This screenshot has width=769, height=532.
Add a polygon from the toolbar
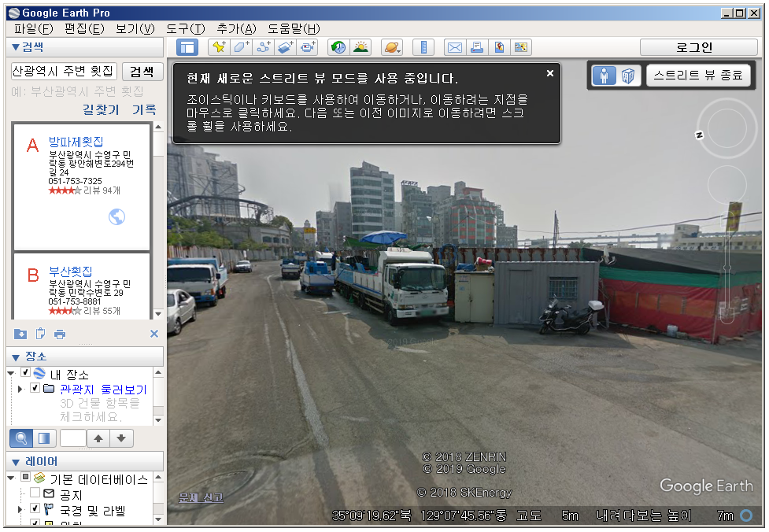242,47
